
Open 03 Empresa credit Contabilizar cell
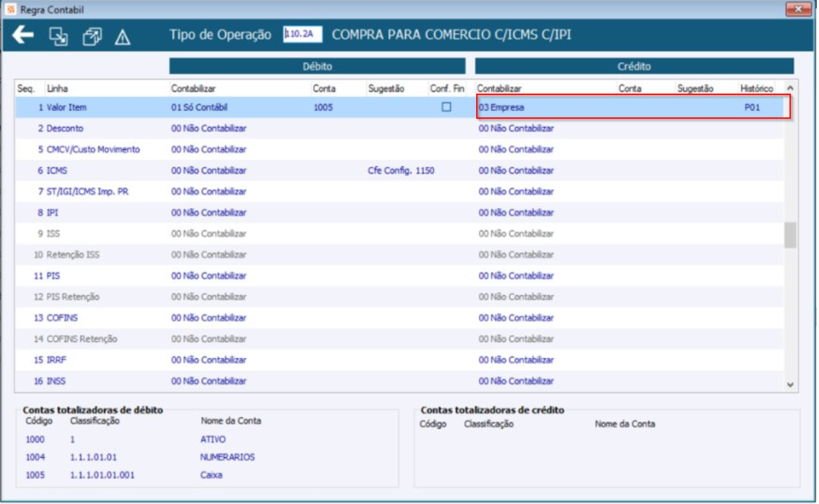[x=501, y=107]
